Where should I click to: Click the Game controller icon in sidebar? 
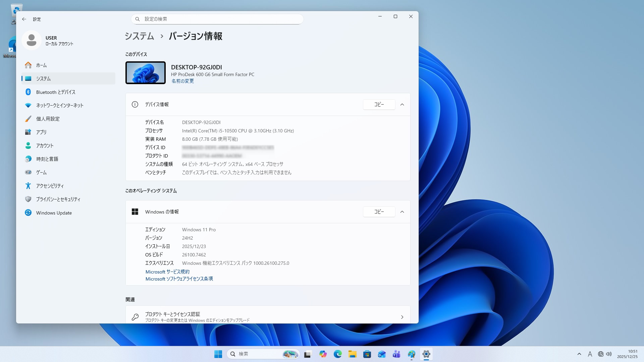(x=28, y=172)
